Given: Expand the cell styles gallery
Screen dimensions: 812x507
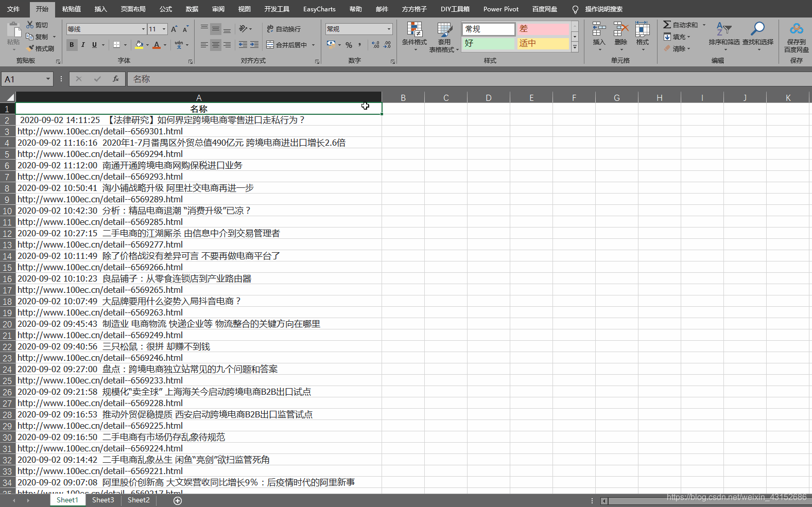Looking at the screenshot, I should 575,47.
